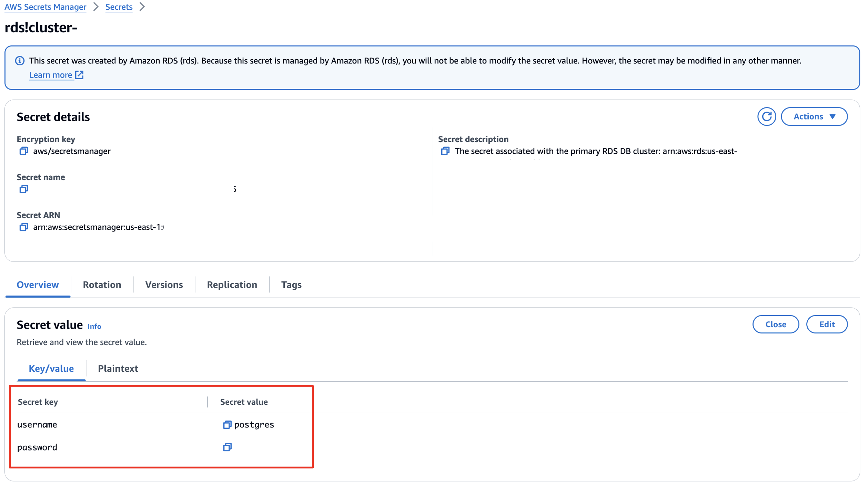Open the Actions dropdown menu

coord(814,117)
